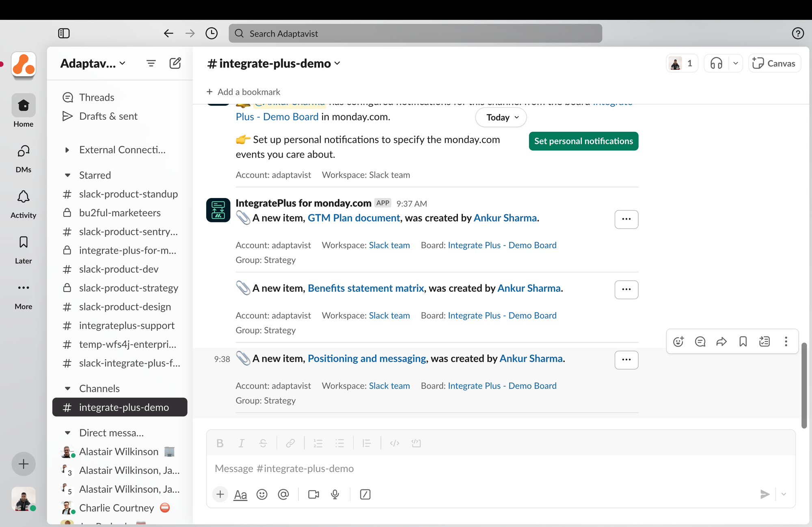Open options for Benefits statement matrix message
Screen dimensions: 812x527
[x=626, y=289]
